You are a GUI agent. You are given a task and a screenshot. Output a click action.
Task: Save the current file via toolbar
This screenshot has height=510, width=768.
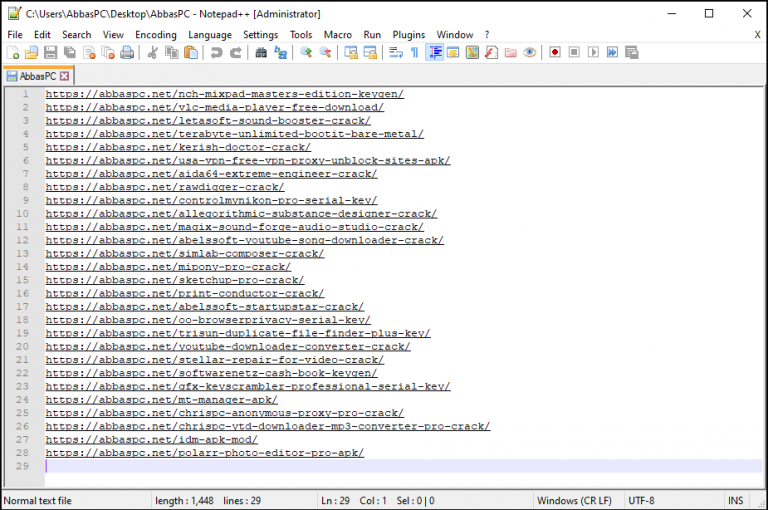click(50, 52)
